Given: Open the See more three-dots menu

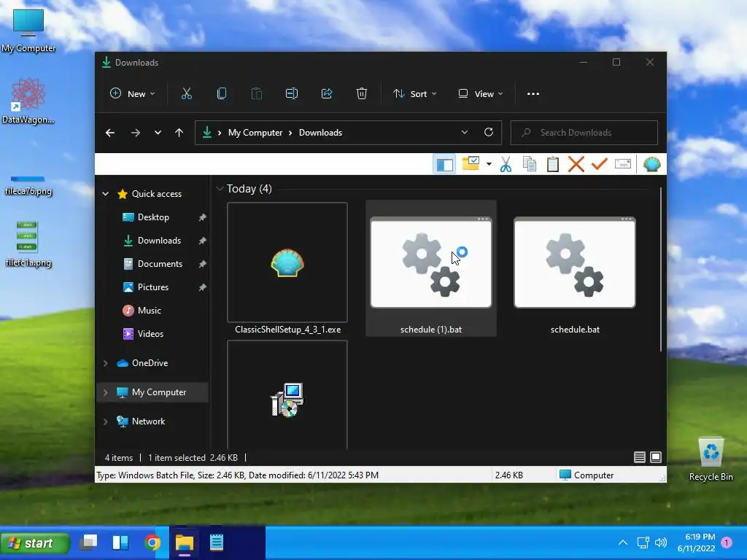Looking at the screenshot, I should 533,94.
